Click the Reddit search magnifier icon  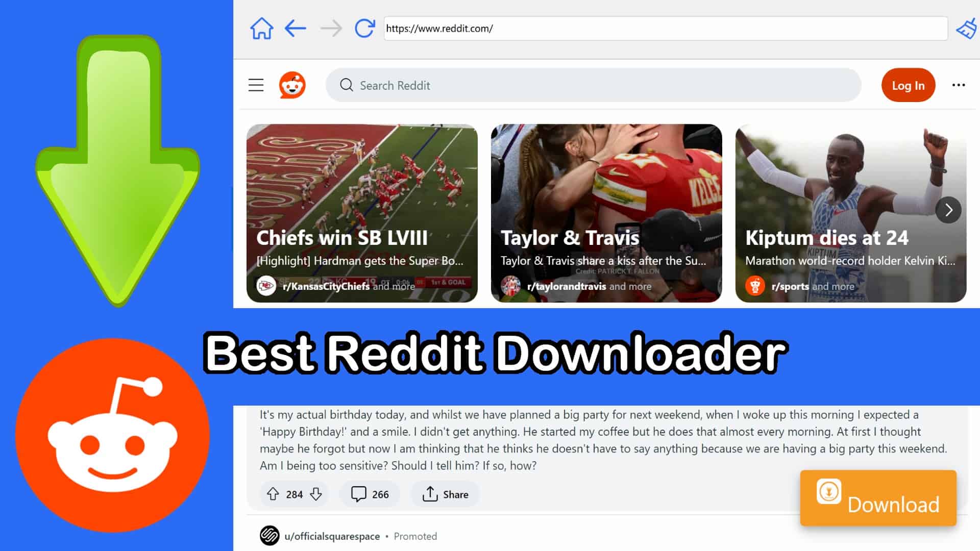pos(347,85)
